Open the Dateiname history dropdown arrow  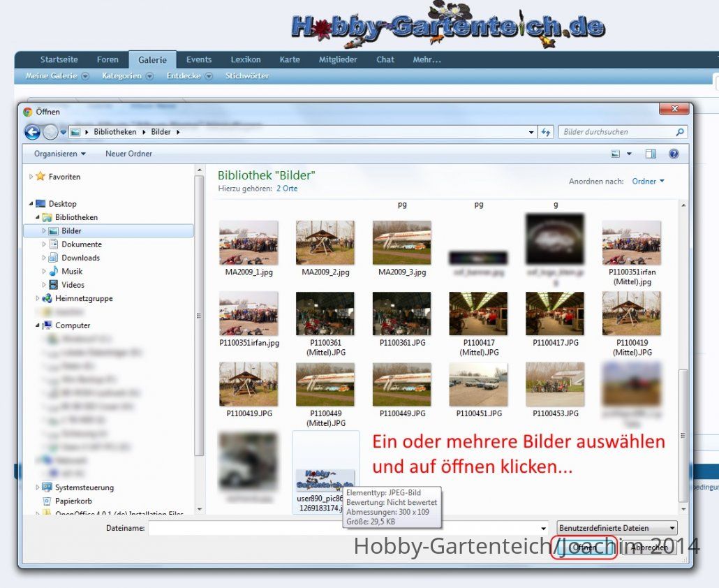543,529
